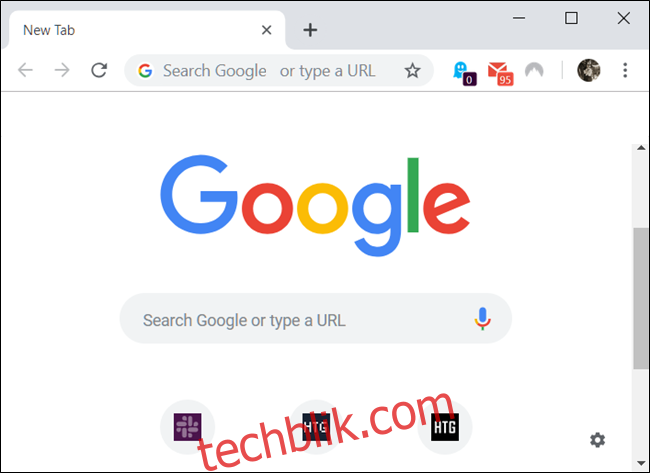Viewport: 650px width, 473px height.
Task: Click the browser back arrow
Action: point(25,70)
